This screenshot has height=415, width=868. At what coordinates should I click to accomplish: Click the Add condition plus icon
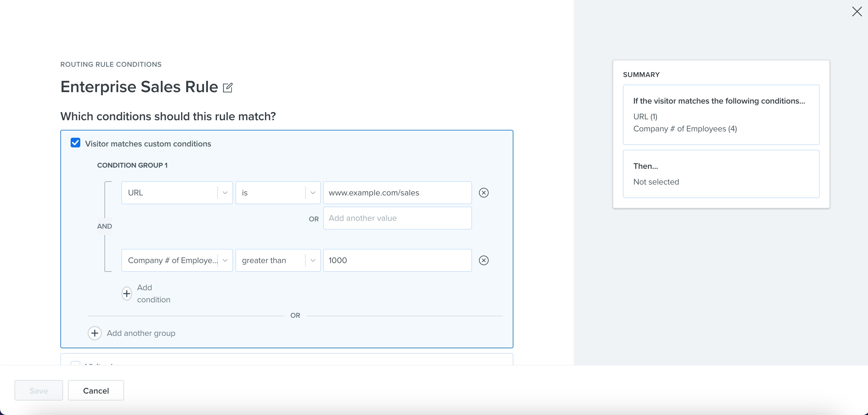pos(127,294)
